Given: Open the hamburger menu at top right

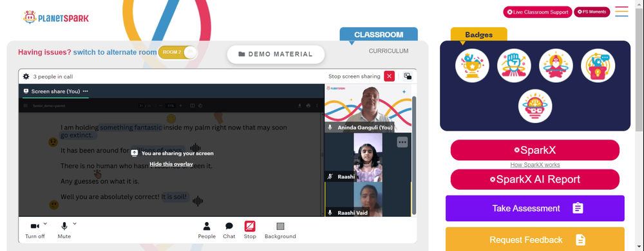Looking at the screenshot, I should (621, 12).
